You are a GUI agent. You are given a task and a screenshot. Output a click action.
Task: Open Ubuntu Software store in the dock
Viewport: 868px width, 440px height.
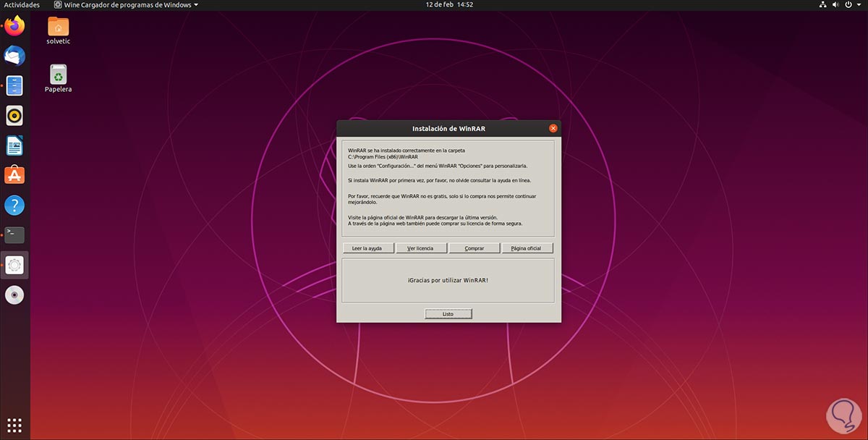click(x=14, y=175)
